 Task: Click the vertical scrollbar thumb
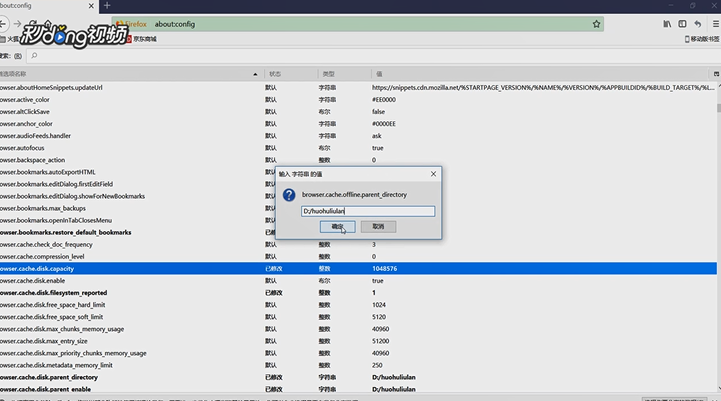tap(719, 108)
